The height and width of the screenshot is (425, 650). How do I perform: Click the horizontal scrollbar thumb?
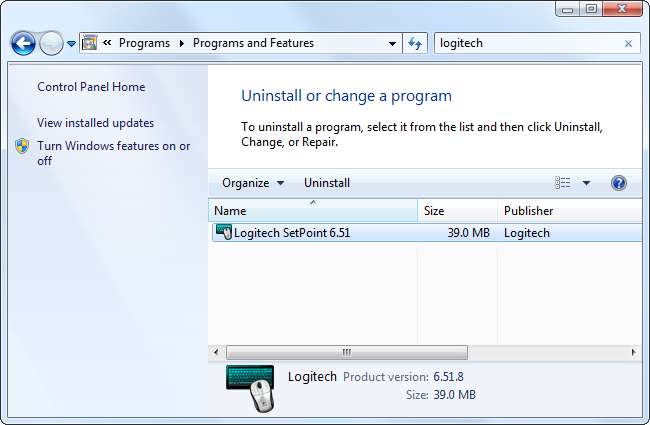tap(347, 352)
